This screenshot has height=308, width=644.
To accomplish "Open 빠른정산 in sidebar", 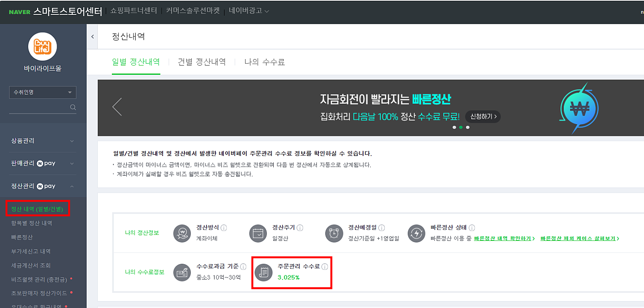I will coord(22,237).
